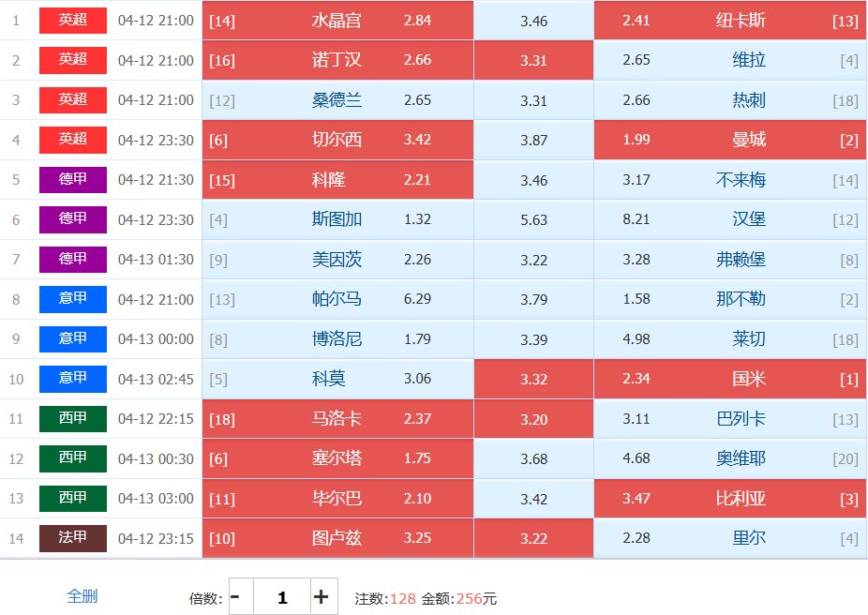The image size is (868, 615).
Task: Select 维拉 away win at 2.65
Action: (x=729, y=60)
